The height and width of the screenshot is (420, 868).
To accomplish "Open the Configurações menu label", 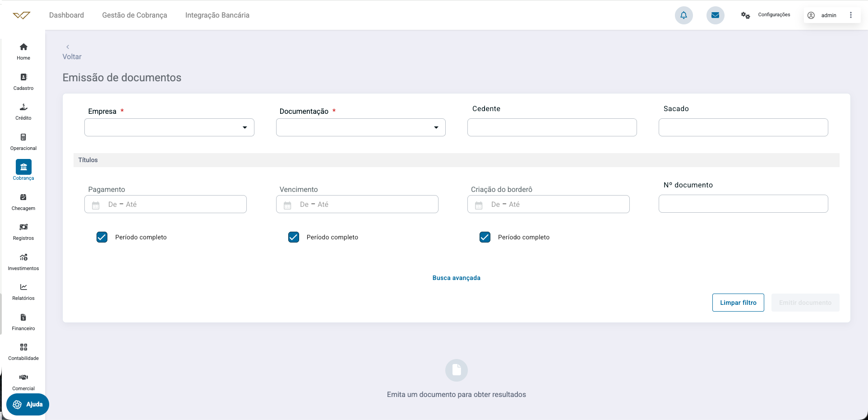I will click(x=774, y=15).
